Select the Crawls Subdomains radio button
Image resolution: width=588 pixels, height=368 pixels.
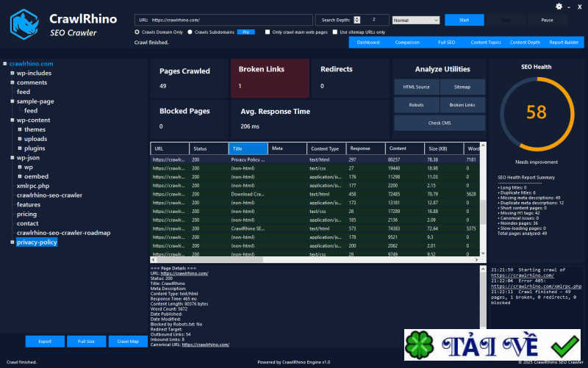pyautogui.click(x=190, y=32)
